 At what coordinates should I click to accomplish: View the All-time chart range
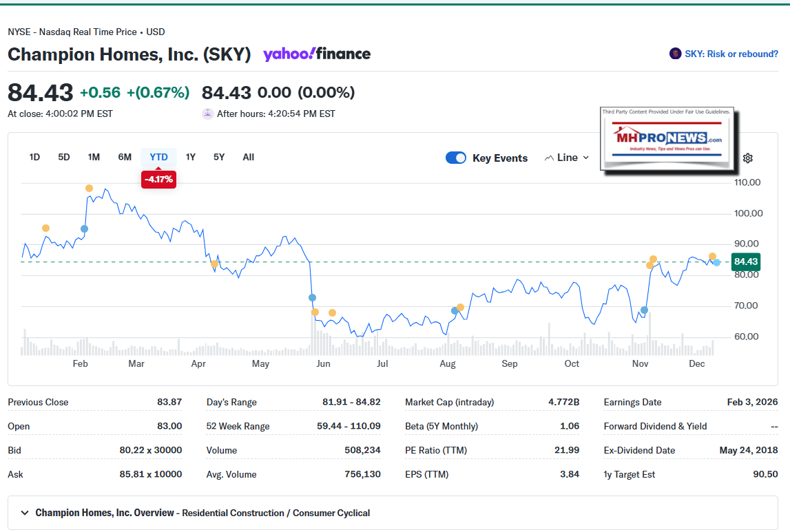pos(248,157)
